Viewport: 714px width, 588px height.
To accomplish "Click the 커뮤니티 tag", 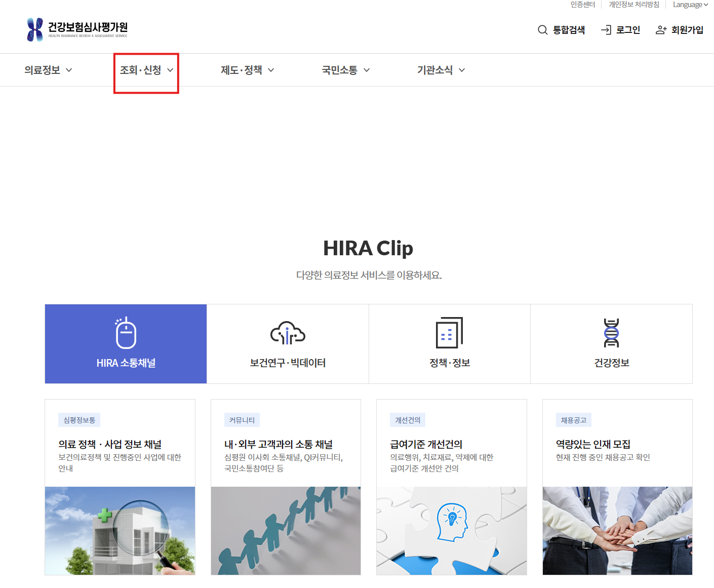I will 242,420.
